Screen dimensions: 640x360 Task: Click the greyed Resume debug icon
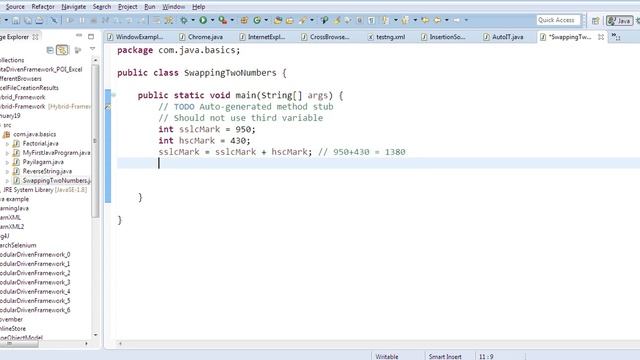(70, 20)
